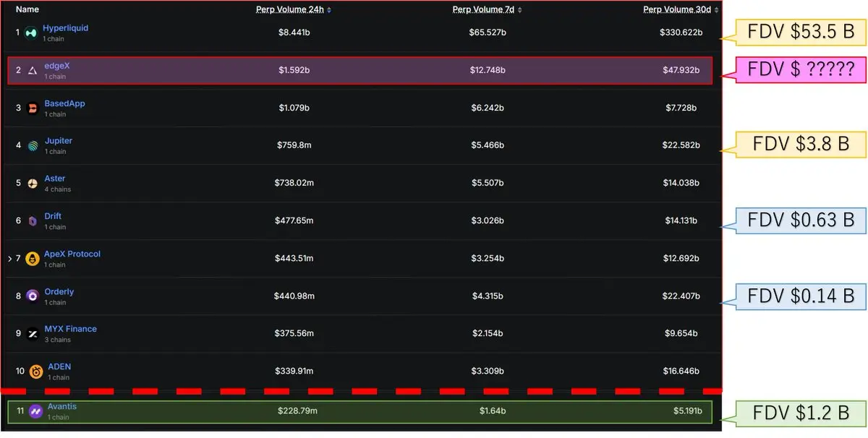Click BasedApp 24h volume $1.079b
This screenshot has height=438, width=868.
click(x=294, y=108)
